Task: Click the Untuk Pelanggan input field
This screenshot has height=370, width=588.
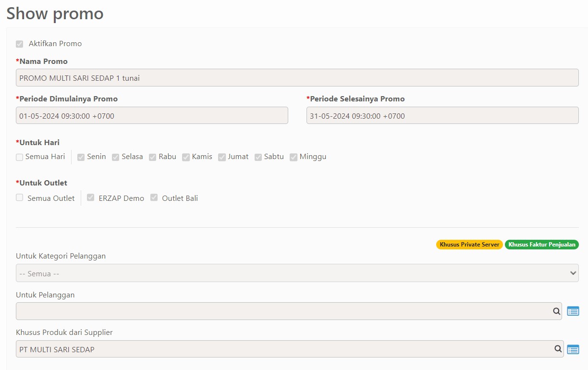Action: coord(289,311)
